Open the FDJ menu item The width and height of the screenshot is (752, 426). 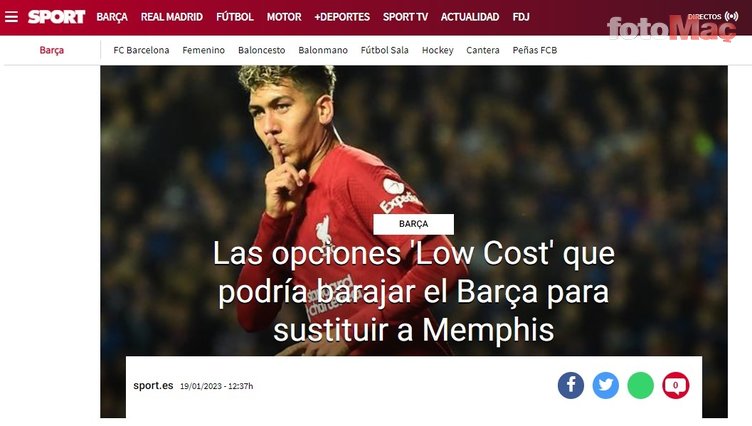pyautogui.click(x=521, y=17)
